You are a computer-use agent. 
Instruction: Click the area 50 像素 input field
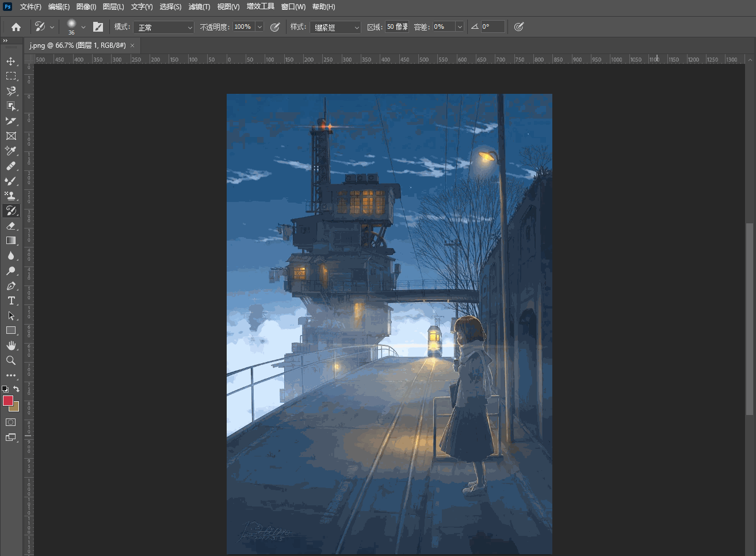click(397, 27)
